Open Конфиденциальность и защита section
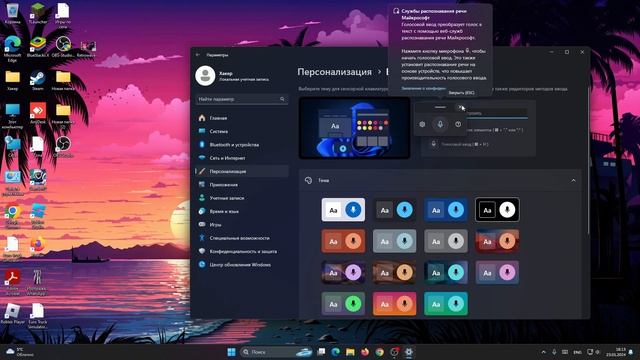Image resolution: width=640 pixels, height=360 pixels. click(x=242, y=251)
